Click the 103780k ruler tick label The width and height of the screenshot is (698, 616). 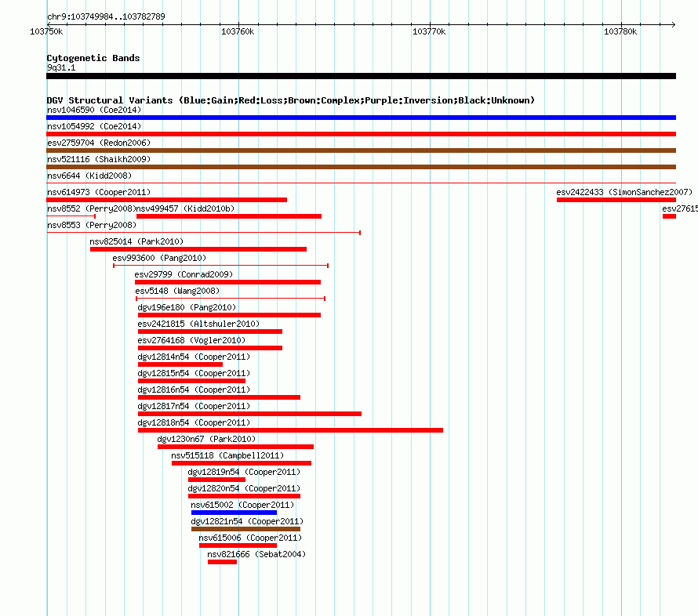point(620,31)
